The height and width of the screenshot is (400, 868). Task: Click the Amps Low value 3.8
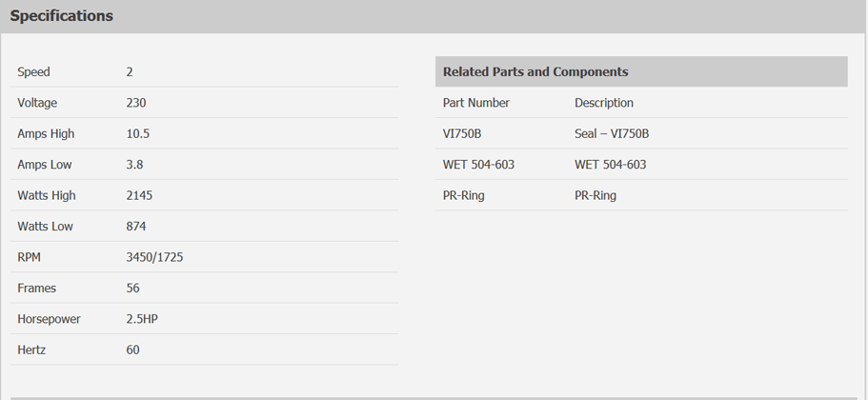134,165
